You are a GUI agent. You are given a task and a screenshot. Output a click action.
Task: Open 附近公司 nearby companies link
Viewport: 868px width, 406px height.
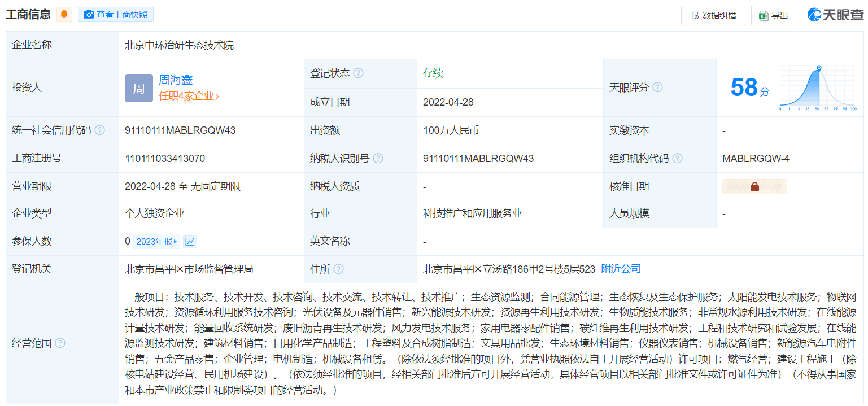tap(621, 269)
